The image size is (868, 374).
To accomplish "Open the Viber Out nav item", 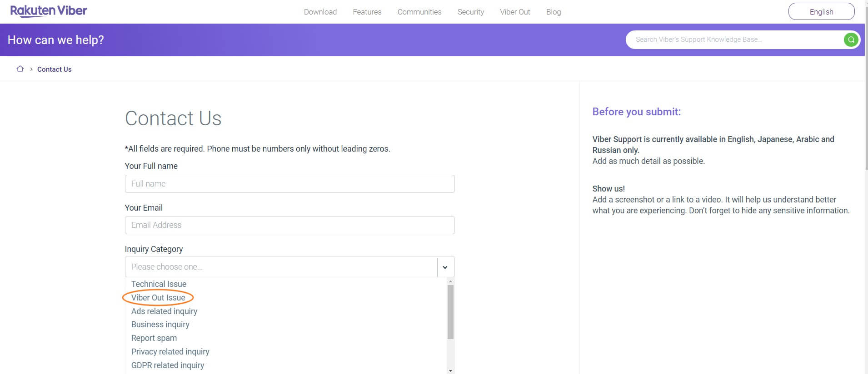I will tap(515, 12).
